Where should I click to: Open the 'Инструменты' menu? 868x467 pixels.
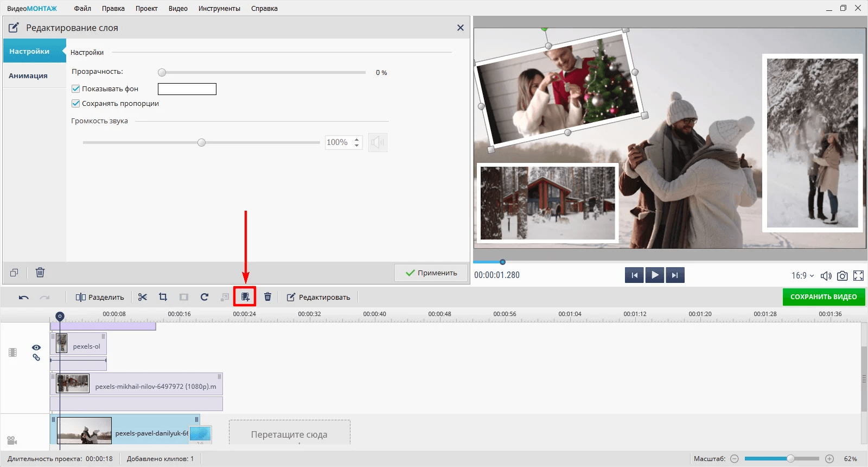tap(219, 8)
